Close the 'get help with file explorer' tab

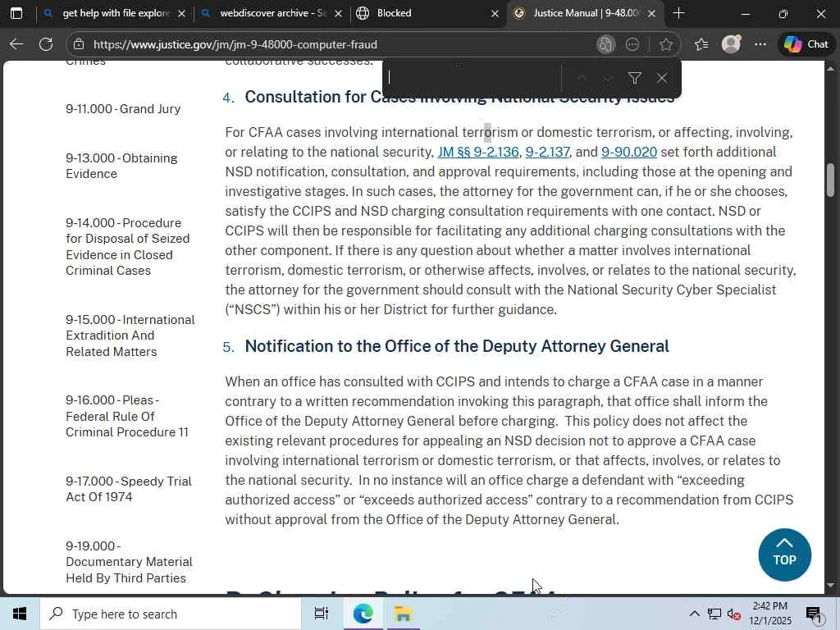click(x=181, y=13)
